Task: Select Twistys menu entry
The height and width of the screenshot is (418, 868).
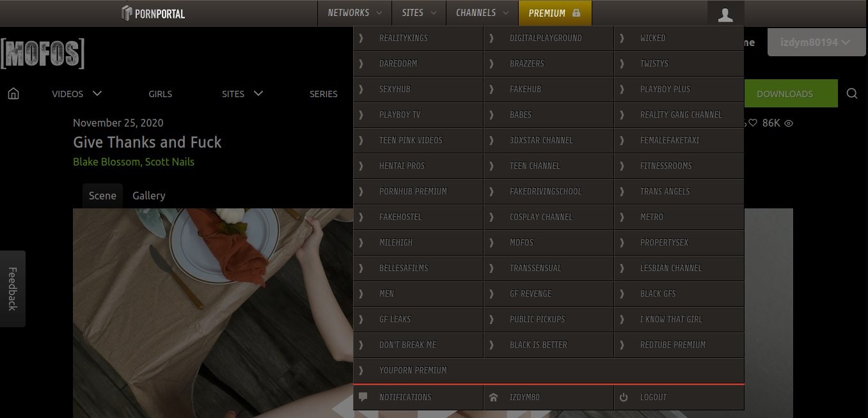Action: [679, 63]
